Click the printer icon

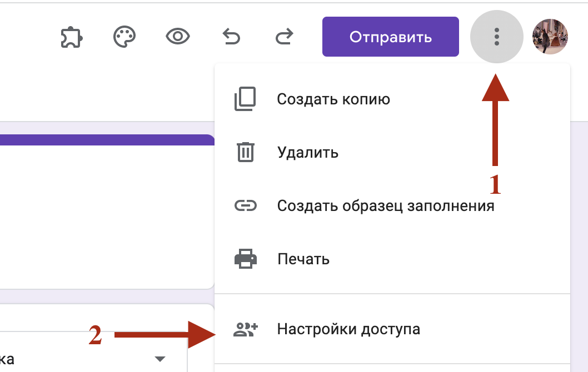coord(245,259)
